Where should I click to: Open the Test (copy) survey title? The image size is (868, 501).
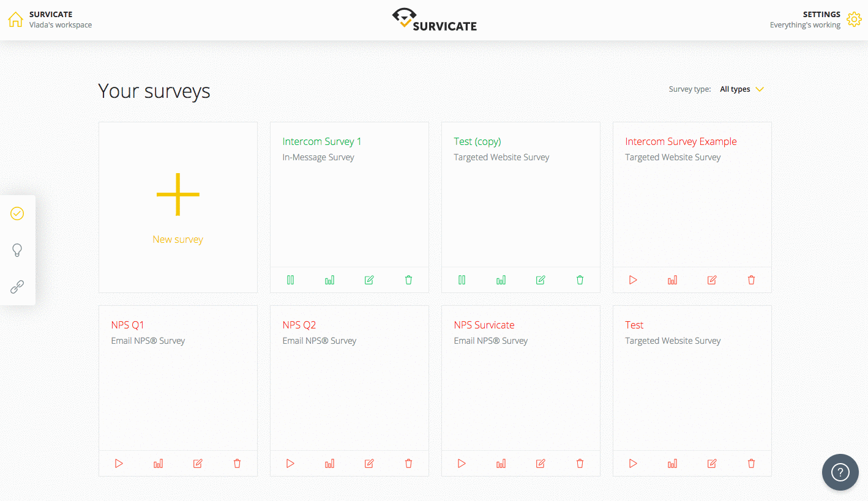point(477,141)
